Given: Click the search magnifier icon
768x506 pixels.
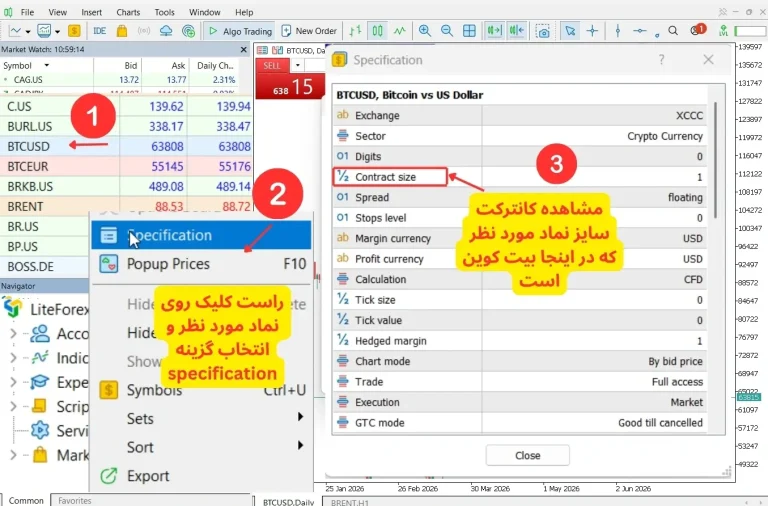Looking at the screenshot, I should click(673, 31).
